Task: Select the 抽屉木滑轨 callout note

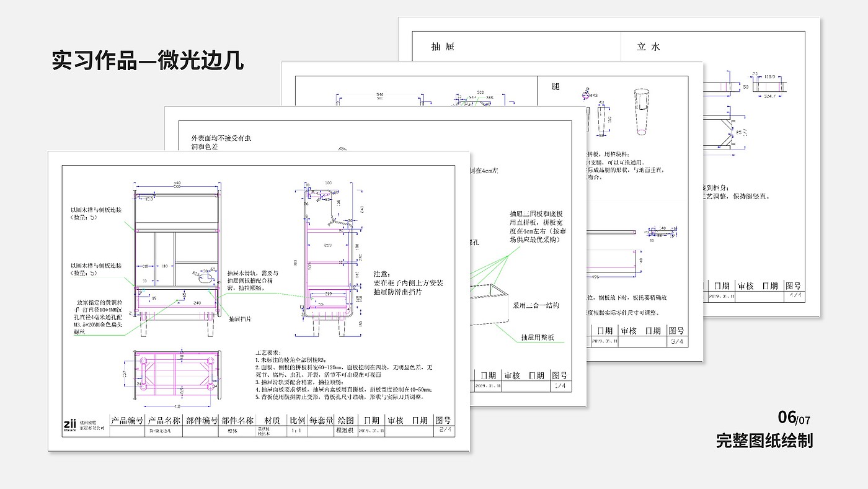Action: (252, 280)
